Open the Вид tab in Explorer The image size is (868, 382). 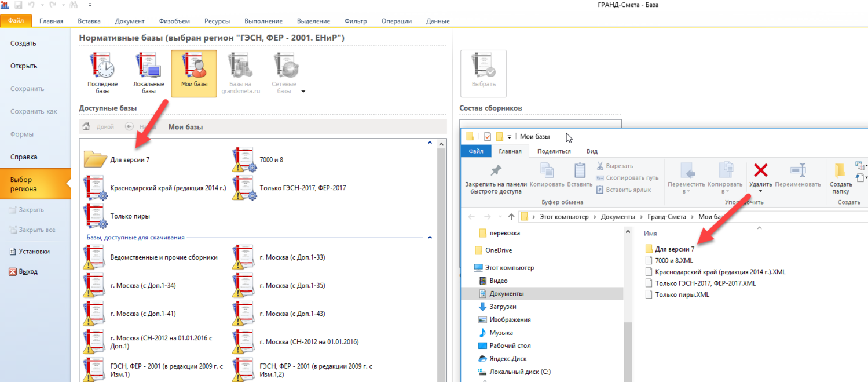(592, 151)
